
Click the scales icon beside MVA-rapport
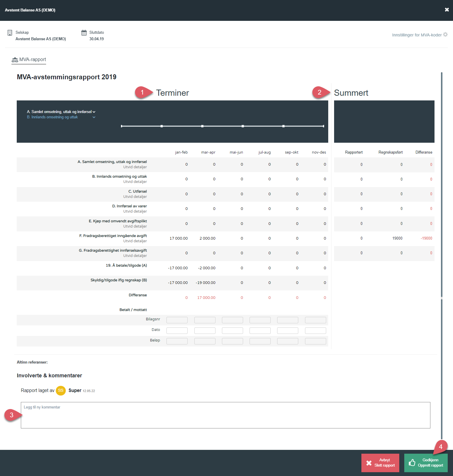tap(15, 60)
